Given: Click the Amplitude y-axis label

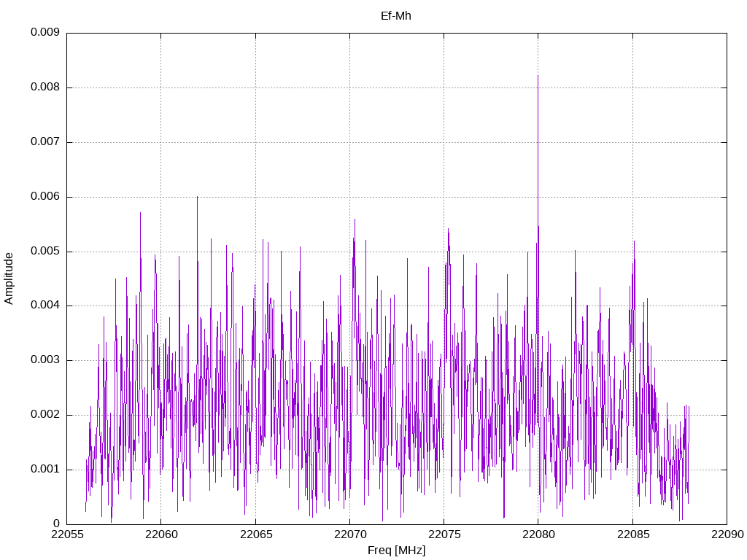Looking at the screenshot, I should (9, 278).
